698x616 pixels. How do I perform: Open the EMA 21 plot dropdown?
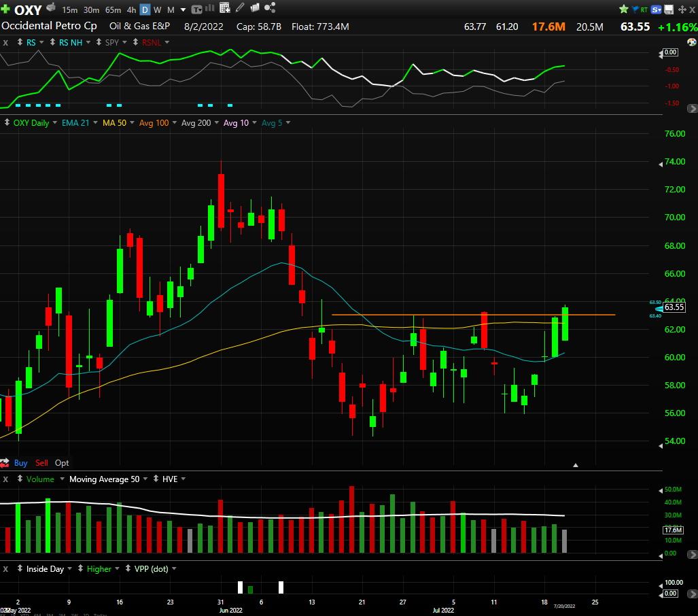tap(95, 122)
